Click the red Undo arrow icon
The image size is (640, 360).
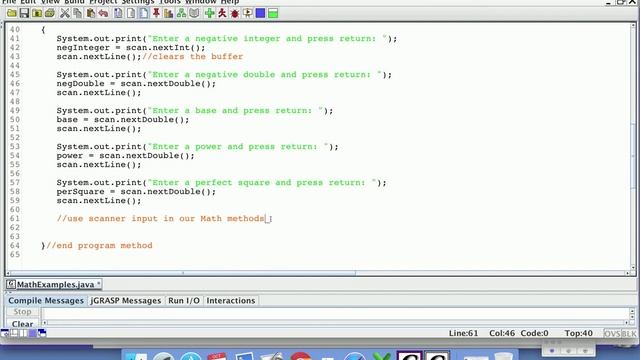click(x=103, y=13)
